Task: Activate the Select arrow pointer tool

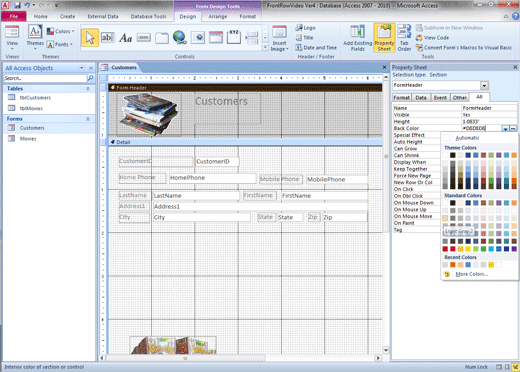Action: 90,38
